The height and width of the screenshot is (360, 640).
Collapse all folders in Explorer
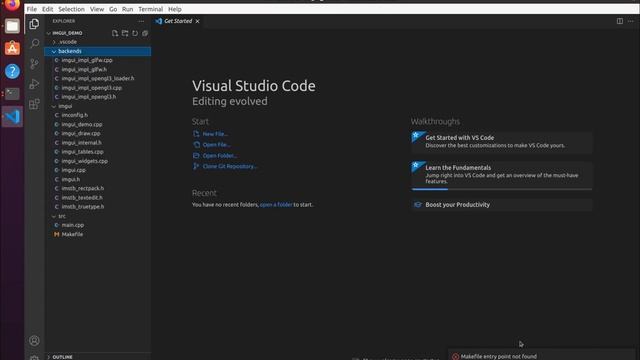[145, 33]
